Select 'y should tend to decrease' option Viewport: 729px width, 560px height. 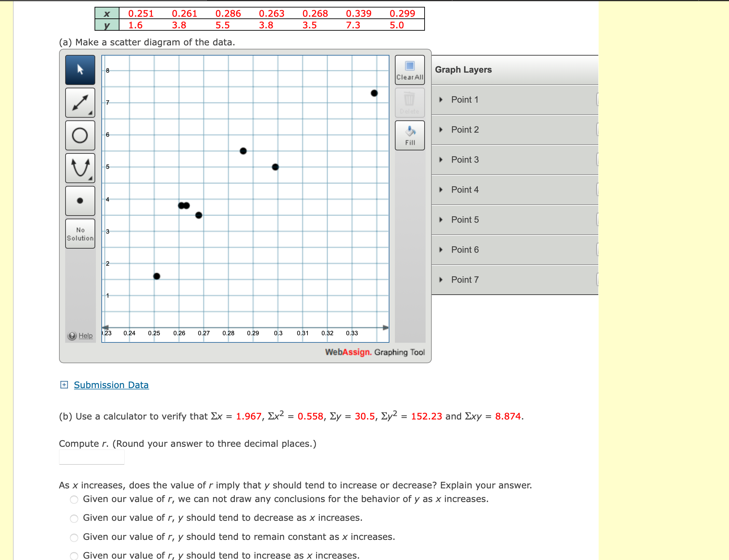pos(73,518)
